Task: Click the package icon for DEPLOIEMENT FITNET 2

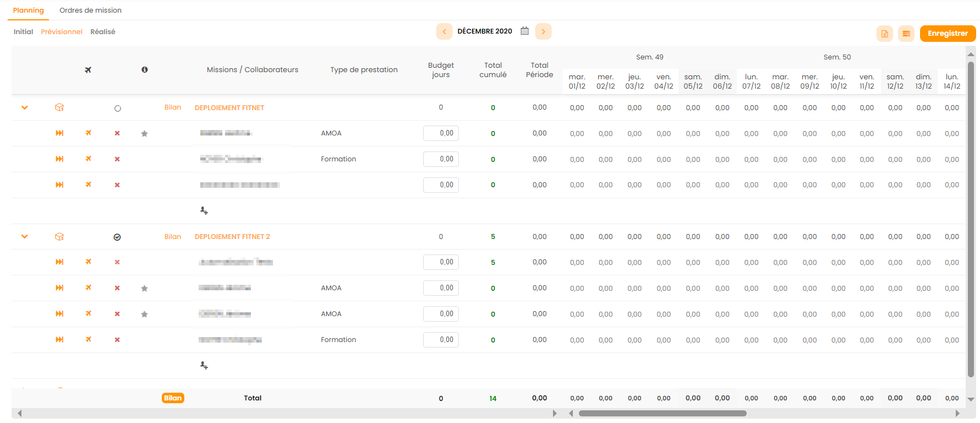Action: (x=59, y=237)
